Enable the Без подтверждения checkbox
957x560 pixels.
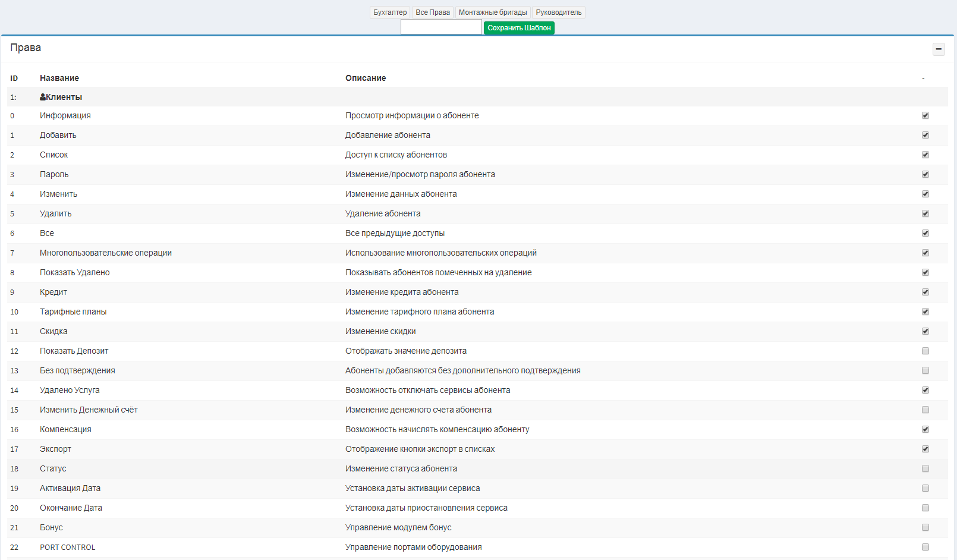(925, 370)
